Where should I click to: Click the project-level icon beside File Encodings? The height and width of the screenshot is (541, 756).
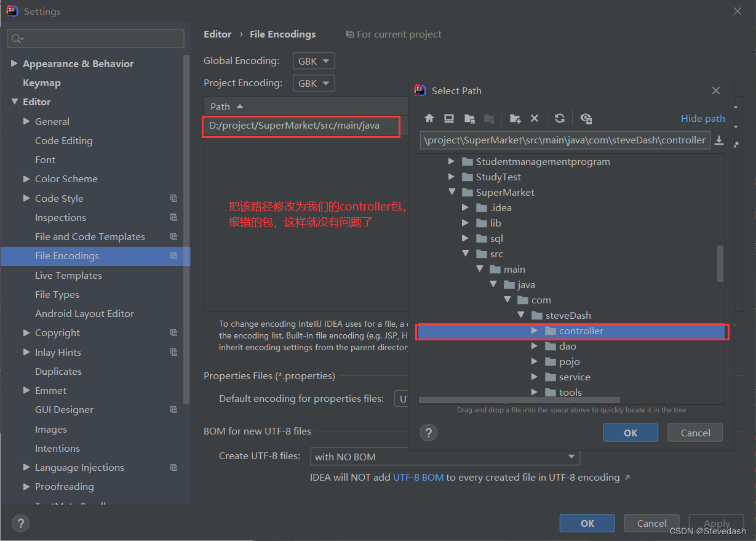(x=174, y=255)
